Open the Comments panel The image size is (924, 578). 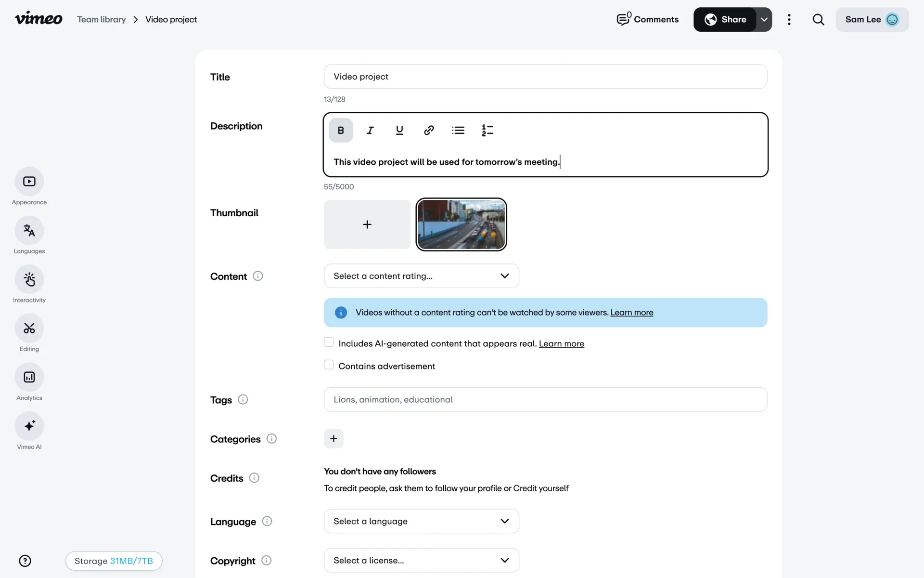click(x=648, y=20)
